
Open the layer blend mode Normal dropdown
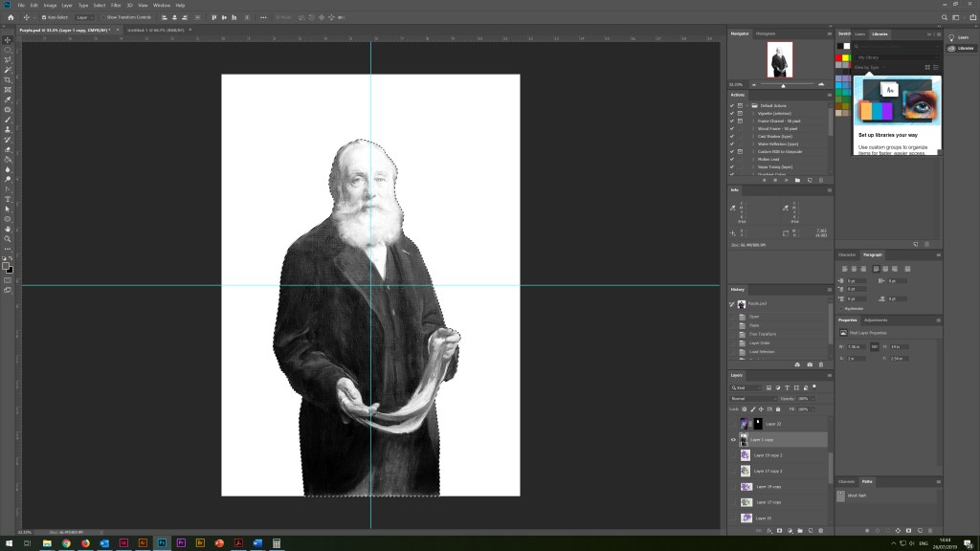[752, 398]
